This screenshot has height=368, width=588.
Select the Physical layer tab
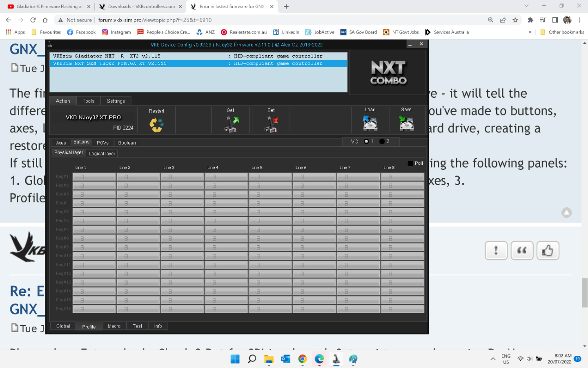pos(69,153)
